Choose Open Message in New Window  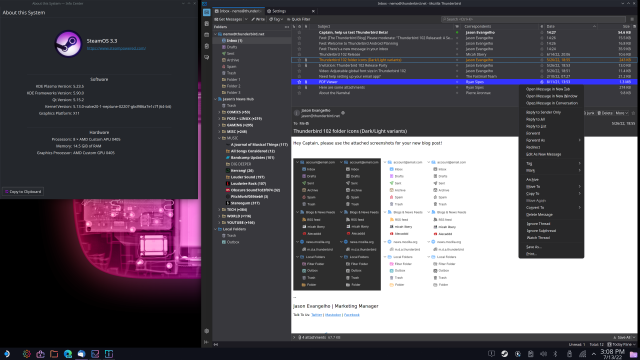(551, 96)
